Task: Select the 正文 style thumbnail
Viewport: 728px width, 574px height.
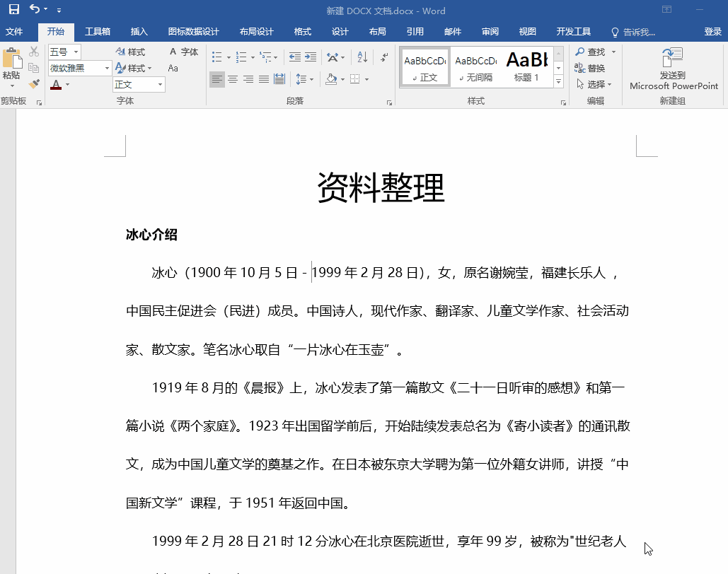Action: pyautogui.click(x=424, y=67)
